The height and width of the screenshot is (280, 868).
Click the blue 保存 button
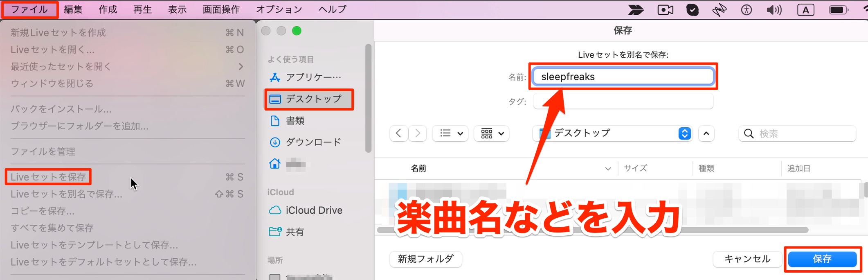(x=822, y=259)
